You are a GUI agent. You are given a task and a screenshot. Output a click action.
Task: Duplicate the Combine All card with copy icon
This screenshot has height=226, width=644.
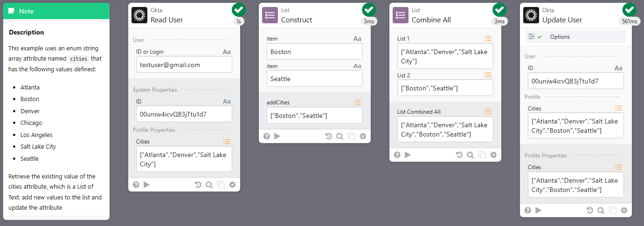click(482, 155)
